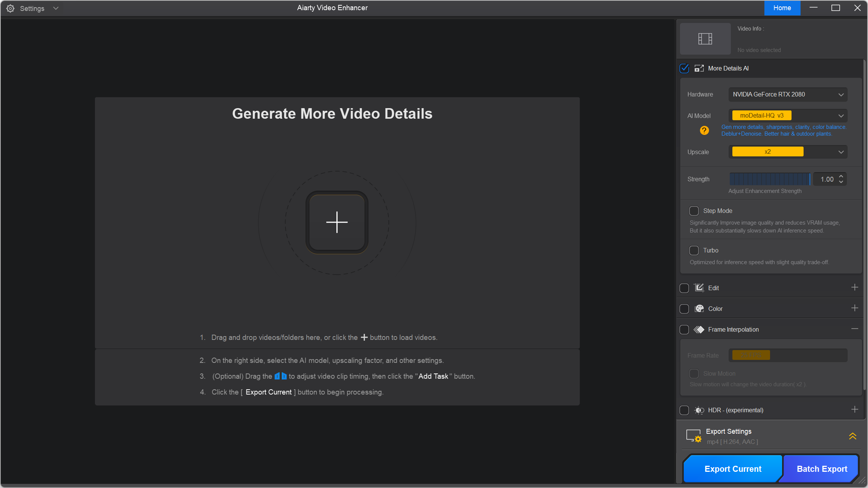Open the AI Model dropdown
The height and width of the screenshot is (488, 868).
click(x=788, y=116)
